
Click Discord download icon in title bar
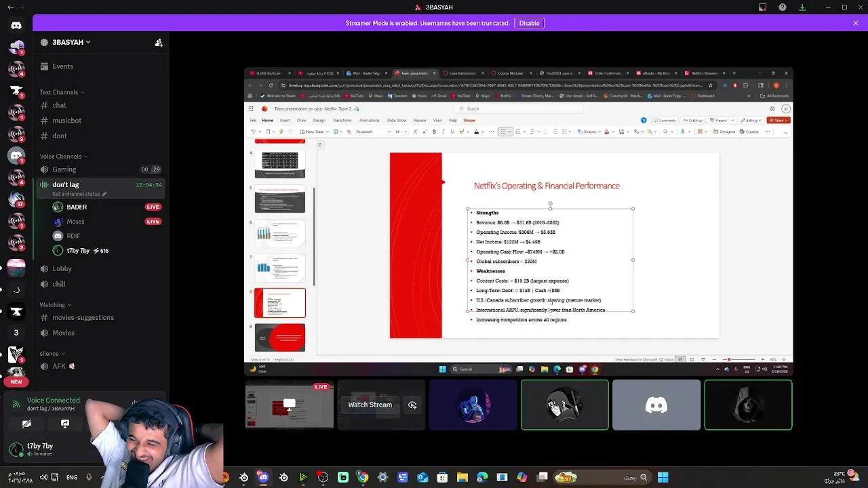pos(802,7)
